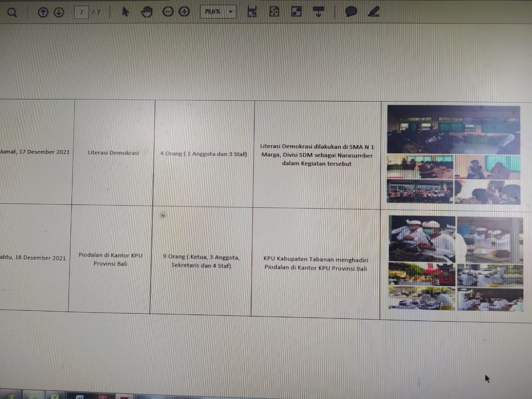The width and height of the screenshot is (532, 399).
Task: Add a sticky note comment
Action: (x=351, y=12)
